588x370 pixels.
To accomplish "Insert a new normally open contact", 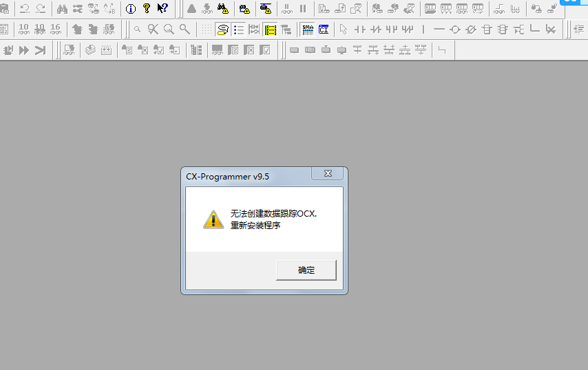I will coord(359,30).
